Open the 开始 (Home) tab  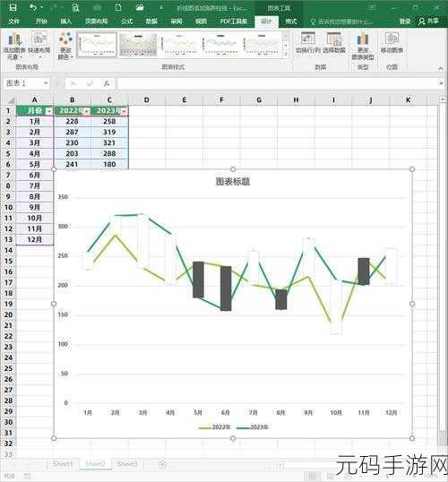41,22
